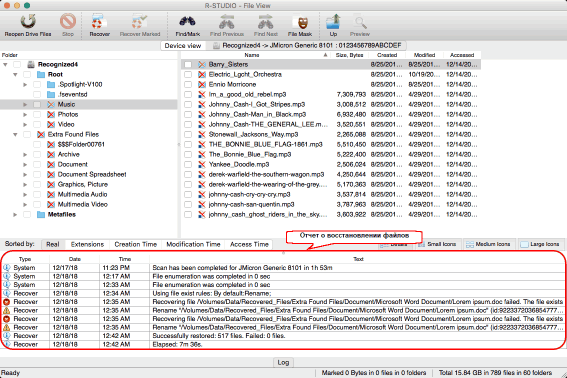
Task: Select the $$$Folder00761 tree item
Action: 81,144
